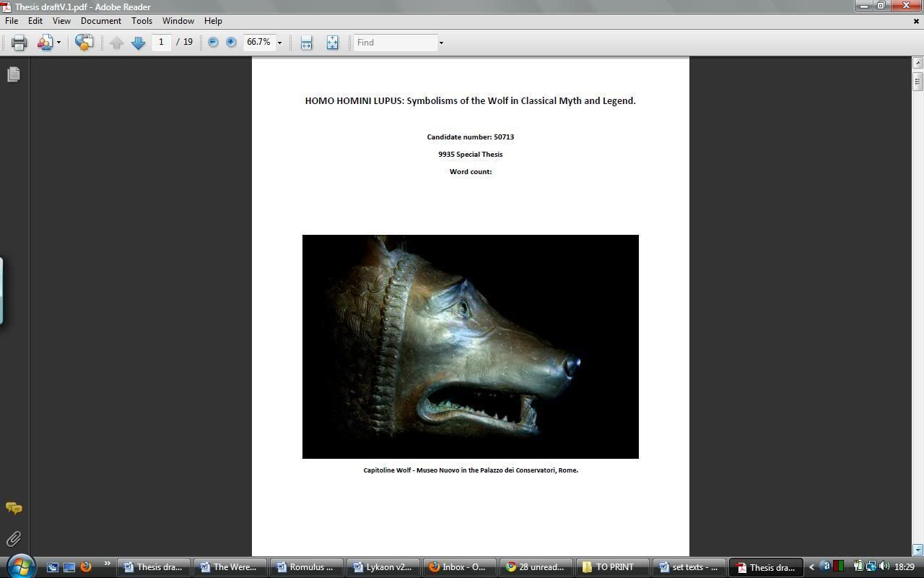924x578 pixels.
Task: Open the Tools menu
Action: (141, 21)
